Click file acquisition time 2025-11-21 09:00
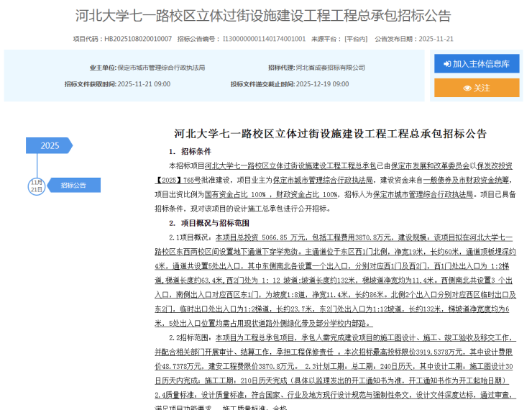 click(x=144, y=84)
